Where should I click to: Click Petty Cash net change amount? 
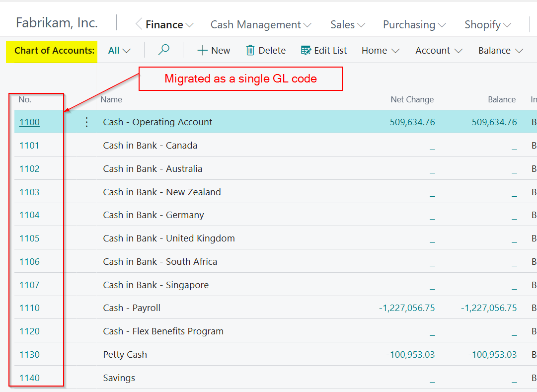(x=410, y=355)
